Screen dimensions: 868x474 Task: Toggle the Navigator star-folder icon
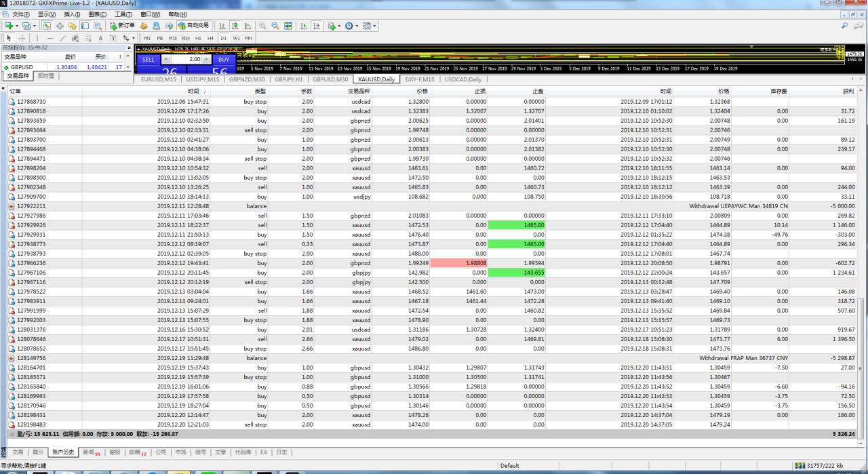click(x=72, y=26)
